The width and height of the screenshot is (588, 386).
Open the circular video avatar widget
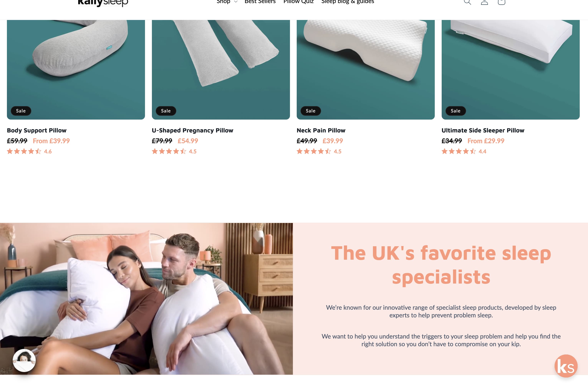click(x=24, y=360)
